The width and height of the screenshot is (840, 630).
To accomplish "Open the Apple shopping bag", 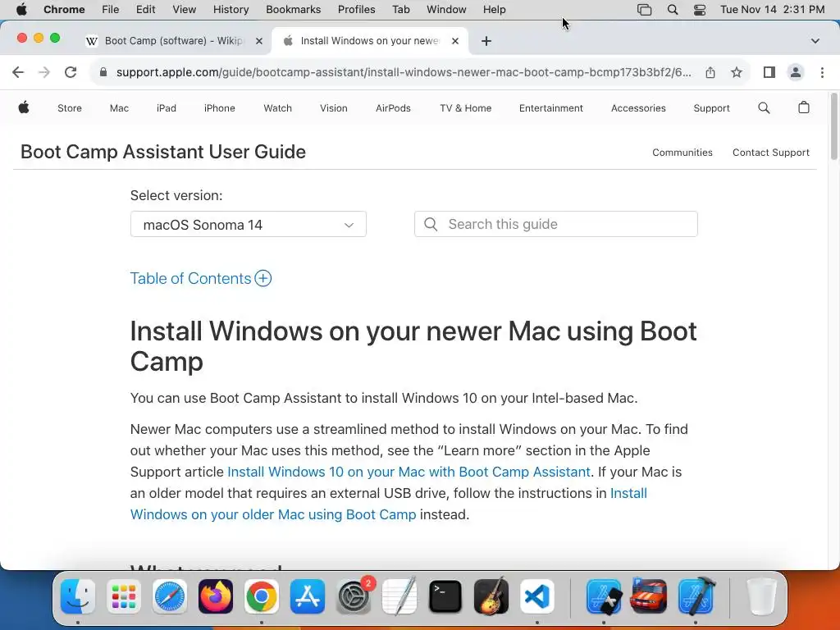I will [x=804, y=107].
